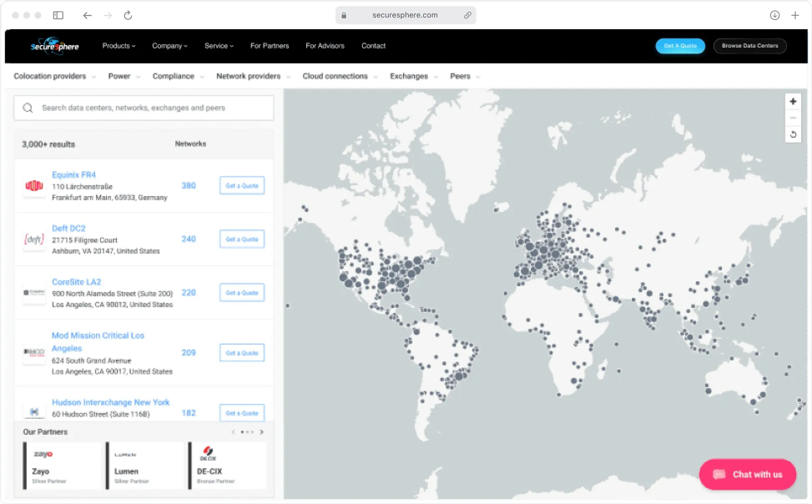This screenshot has width=812, height=504.
Task: Open the Chat with us widget
Action: pyautogui.click(x=747, y=474)
